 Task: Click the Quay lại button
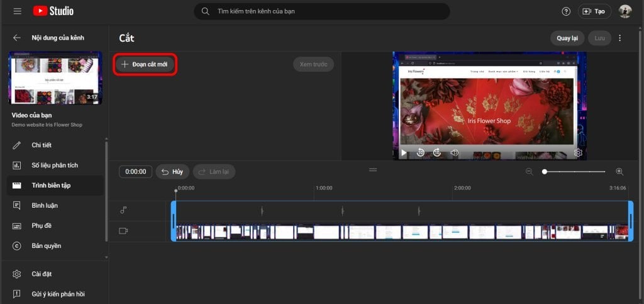[567, 38]
